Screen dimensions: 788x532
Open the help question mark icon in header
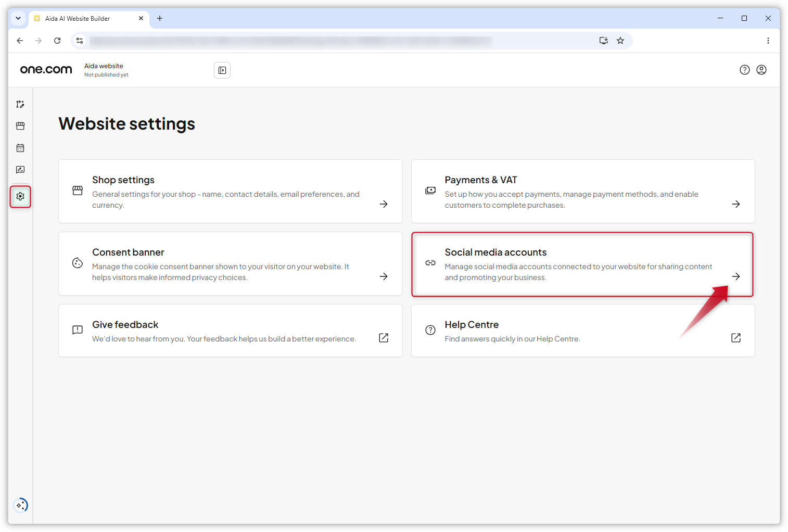[x=745, y=70]
